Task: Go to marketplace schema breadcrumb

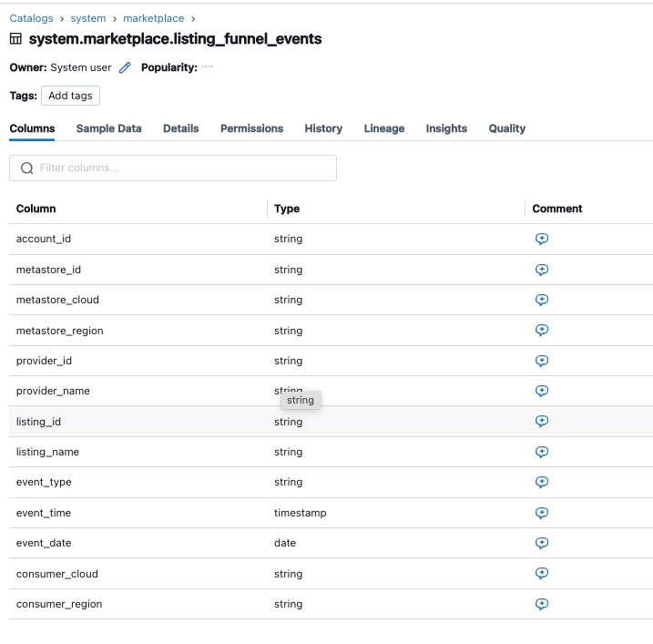Action: coord(154,18)
